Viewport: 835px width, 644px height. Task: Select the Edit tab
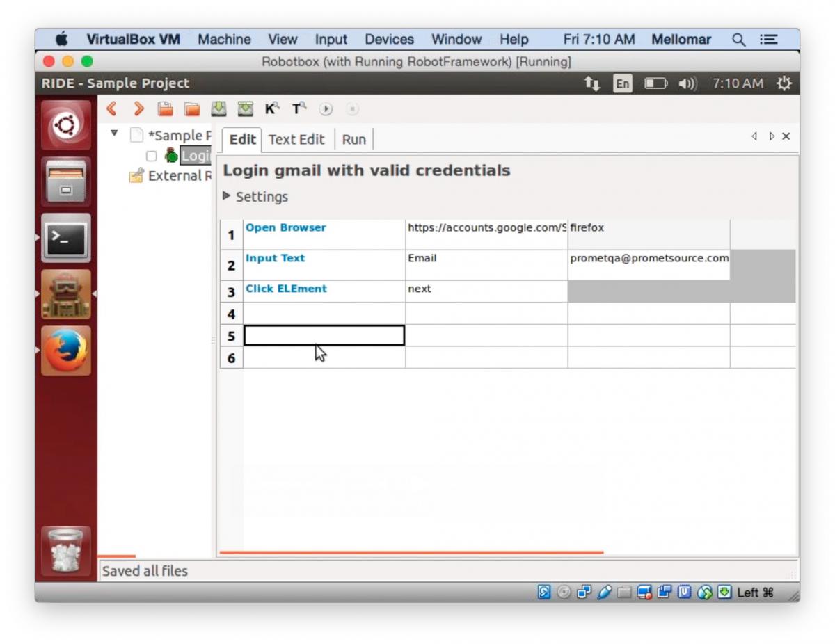(242, 139)
